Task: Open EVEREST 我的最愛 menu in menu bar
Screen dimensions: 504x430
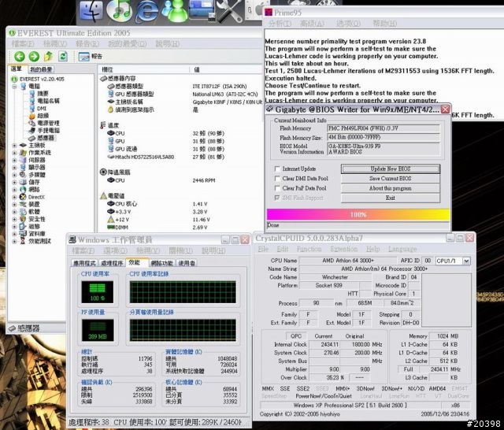Action: 128,43
